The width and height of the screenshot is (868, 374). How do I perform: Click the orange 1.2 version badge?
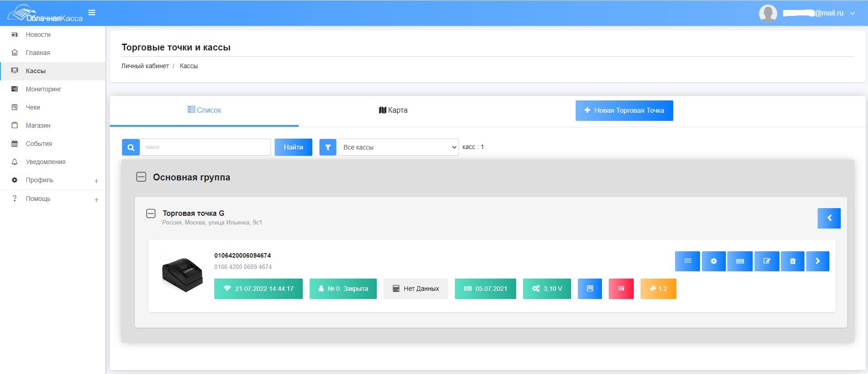coord(658,289)
